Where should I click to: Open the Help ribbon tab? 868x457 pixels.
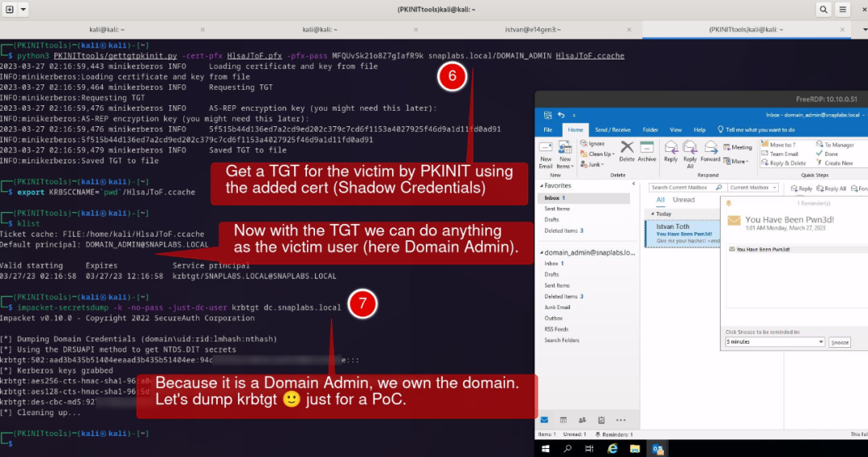point(699,130)
